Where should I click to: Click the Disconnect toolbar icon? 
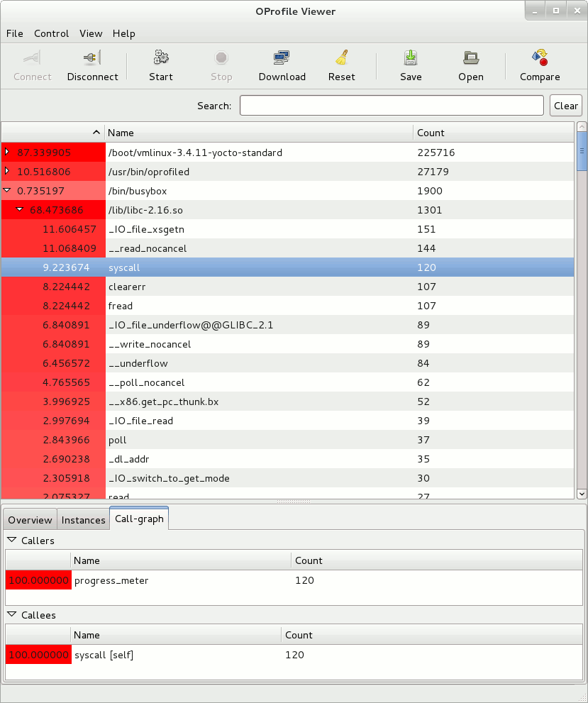(x=92, y=58)
